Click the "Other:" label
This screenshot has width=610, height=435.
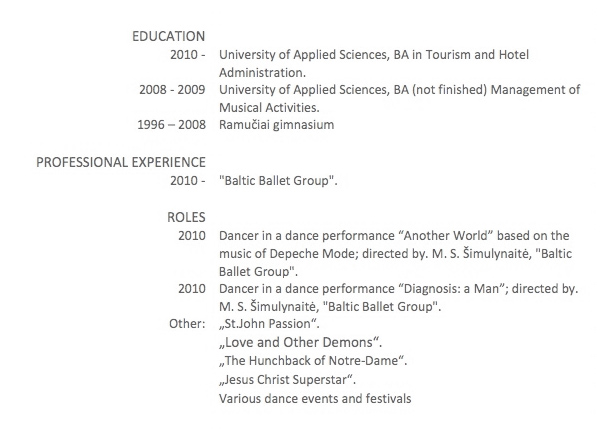click(x=187, y=324)
